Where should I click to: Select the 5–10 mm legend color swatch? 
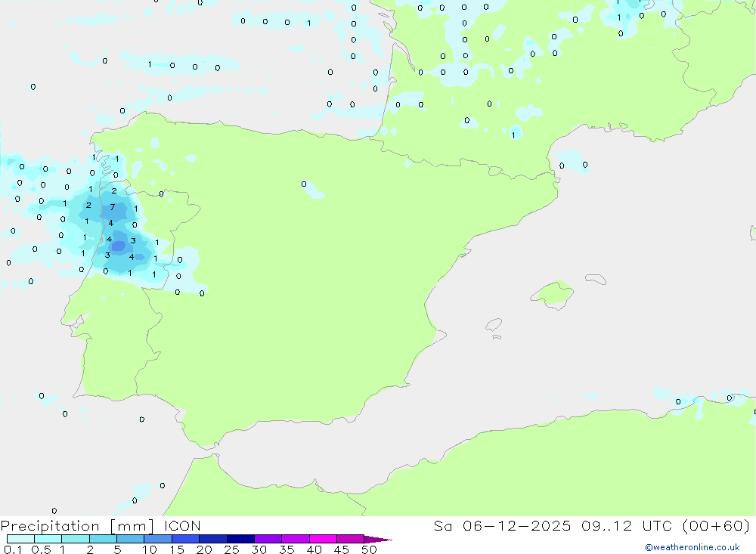130,539
